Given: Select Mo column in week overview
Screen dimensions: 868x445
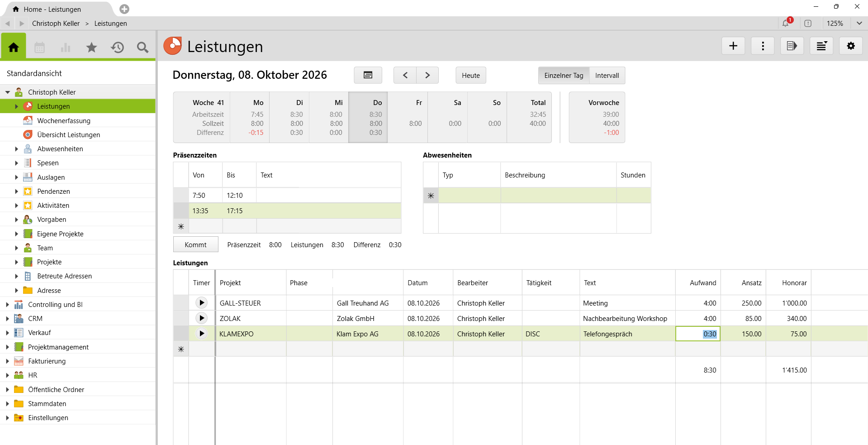Looking at the screenshot, I should pyautogui.click(x=250, y=117).
